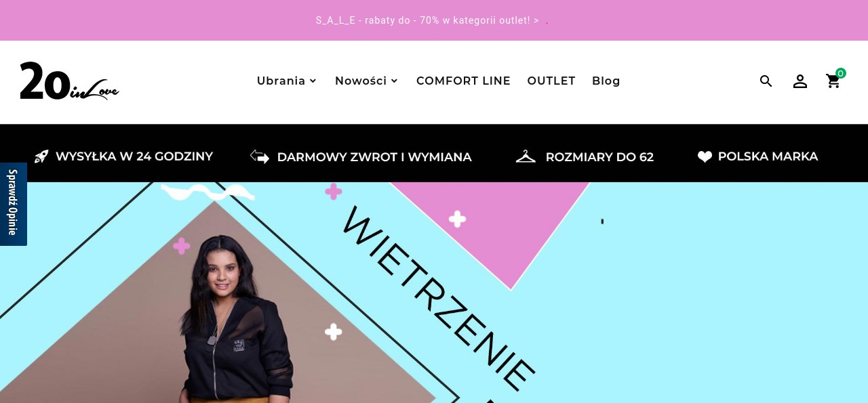Open the shopping cart icon
Screen dimensions: 868x403
(833, 81)
